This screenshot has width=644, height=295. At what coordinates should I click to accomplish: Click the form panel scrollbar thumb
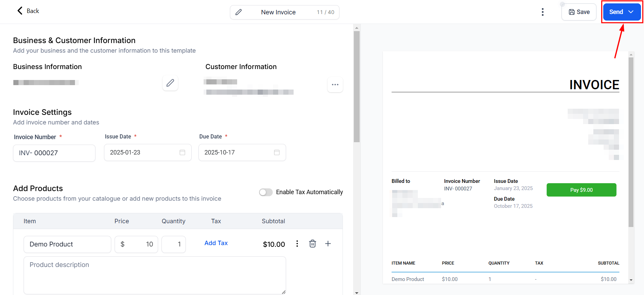357,87
